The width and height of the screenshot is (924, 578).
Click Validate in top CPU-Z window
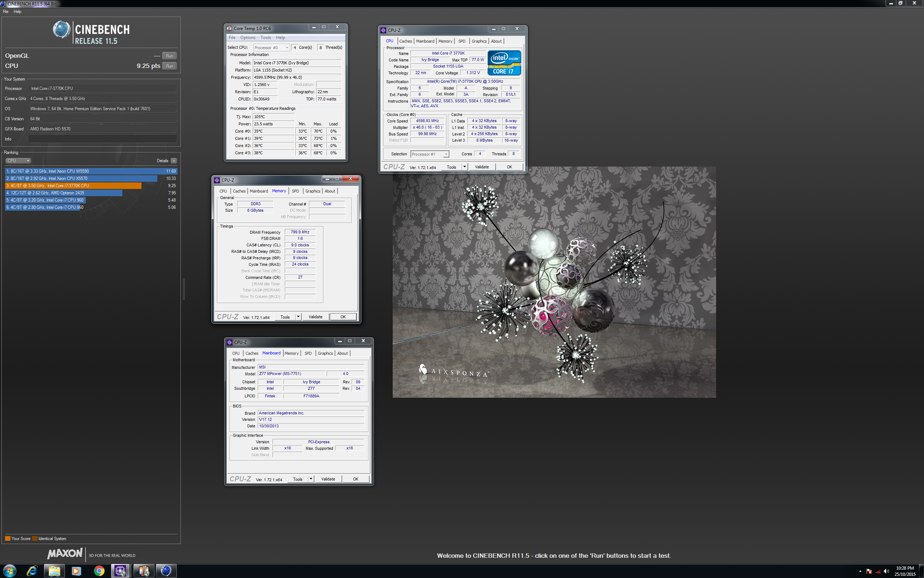tap(481, 167)
